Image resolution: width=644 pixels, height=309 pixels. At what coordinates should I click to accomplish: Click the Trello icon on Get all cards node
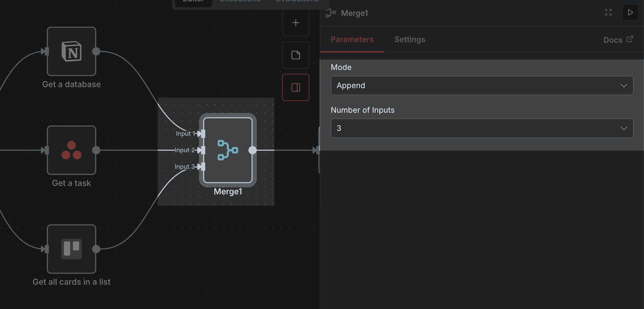click(x=72, y=249)
